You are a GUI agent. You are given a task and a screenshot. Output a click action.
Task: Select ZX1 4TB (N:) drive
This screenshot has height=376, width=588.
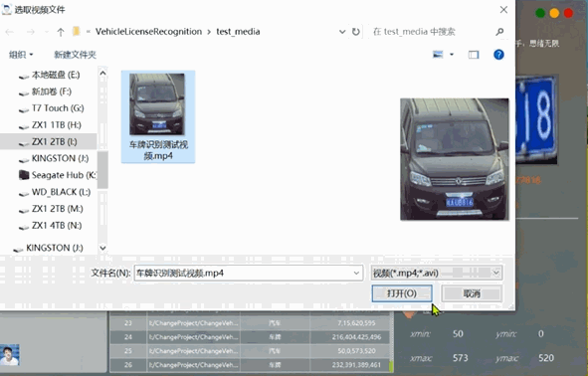[57, 225]
